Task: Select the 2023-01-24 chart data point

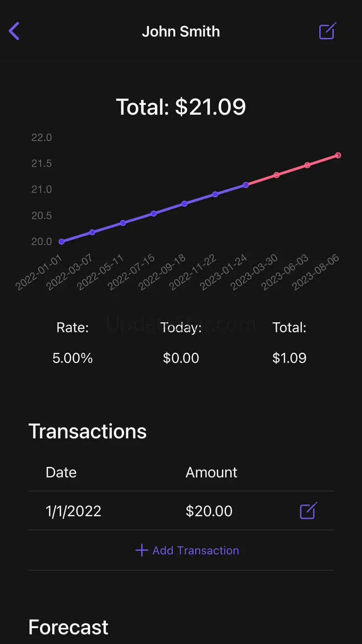Action: point(246,185)
